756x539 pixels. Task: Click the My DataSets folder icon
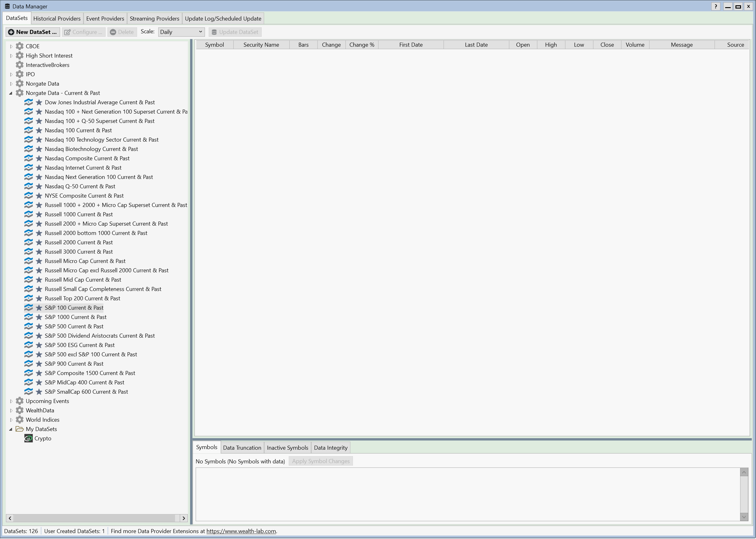pos(20,429)
